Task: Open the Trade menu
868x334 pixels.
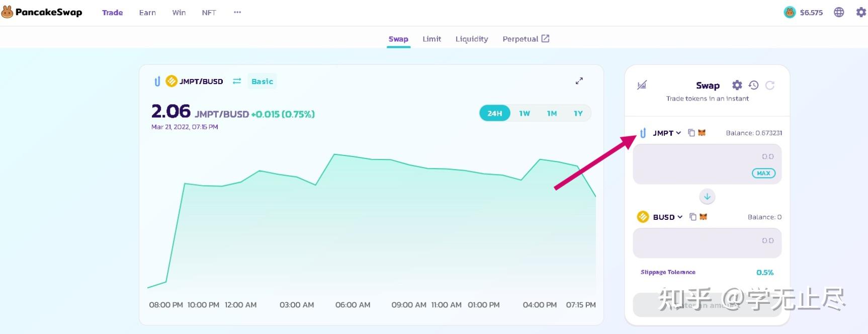Action: pyautogui.click(x=113, y=13)
